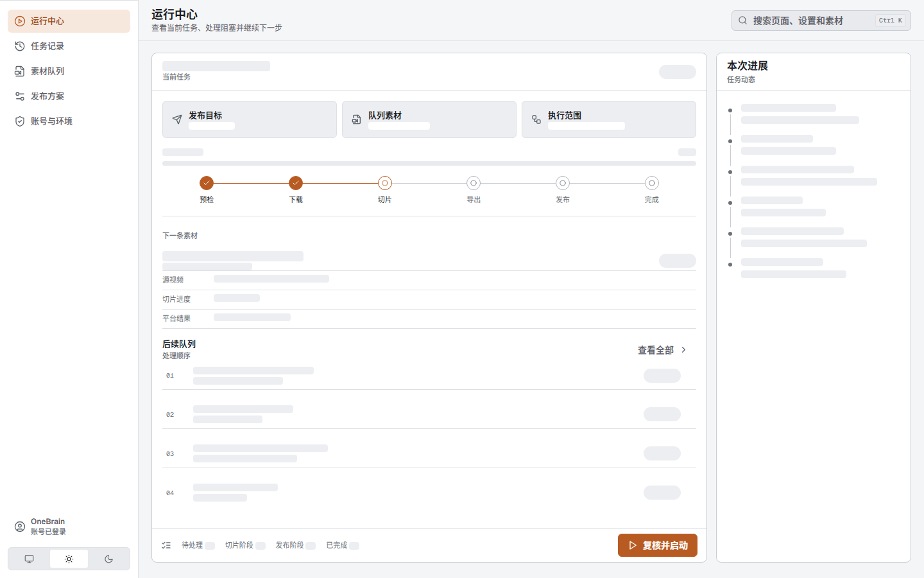Select the 完成 step marker
The height and width of the screenshot is (578, 924).
click(652, 183)
